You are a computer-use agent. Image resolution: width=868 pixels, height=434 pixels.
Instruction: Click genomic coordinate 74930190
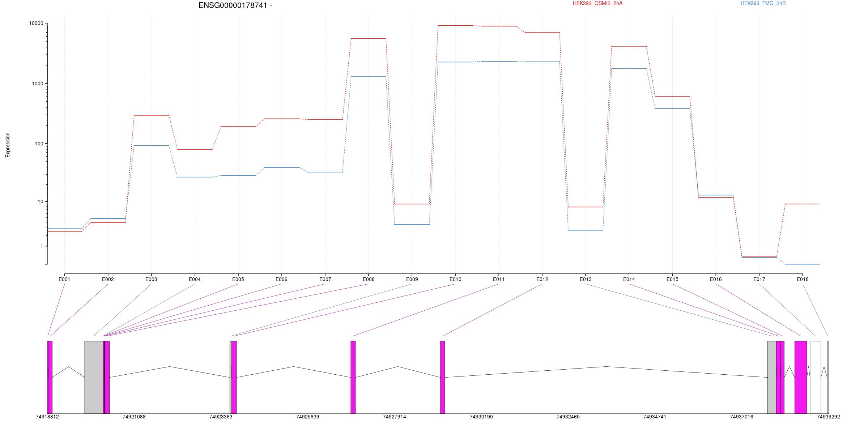click(x=481, y=417)
